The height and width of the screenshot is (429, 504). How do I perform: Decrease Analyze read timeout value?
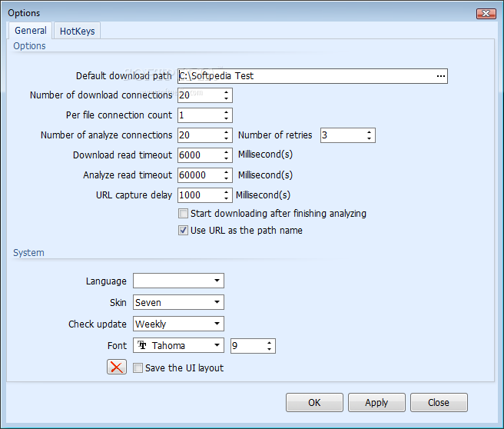tap(227, 178)
